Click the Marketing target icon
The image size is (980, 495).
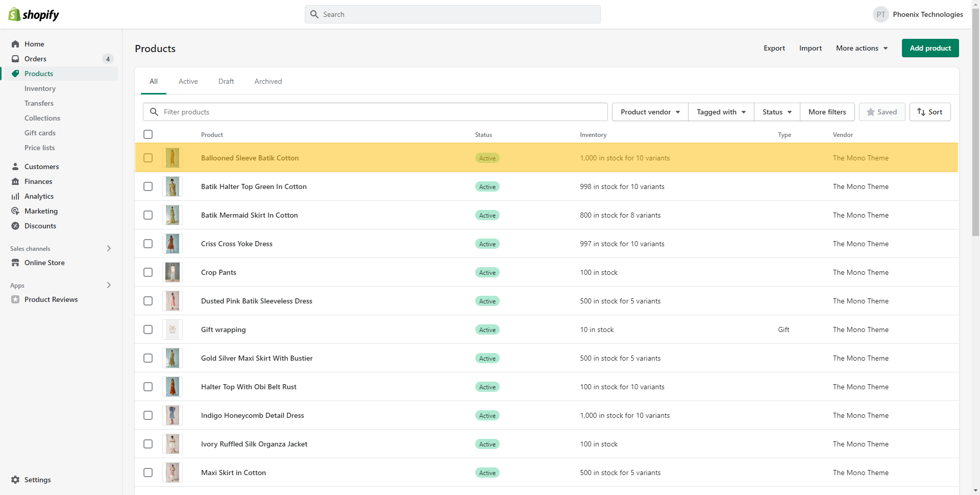coord(15,211)
